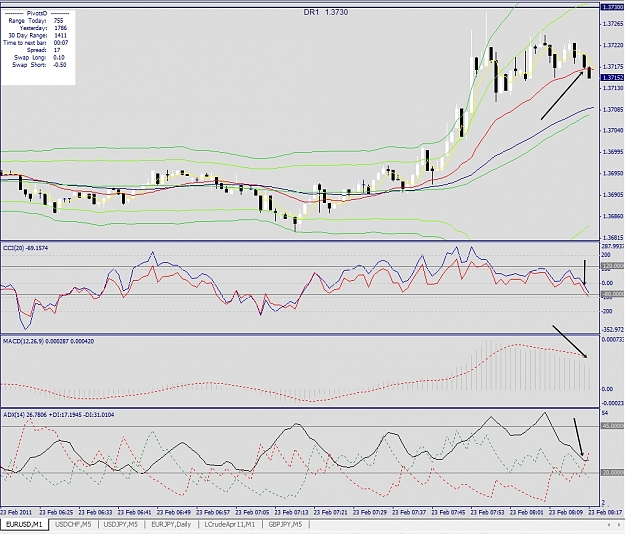Click the current price tag 1.37152
Screen dimensions: 625x534
click(x=613, y=77)
